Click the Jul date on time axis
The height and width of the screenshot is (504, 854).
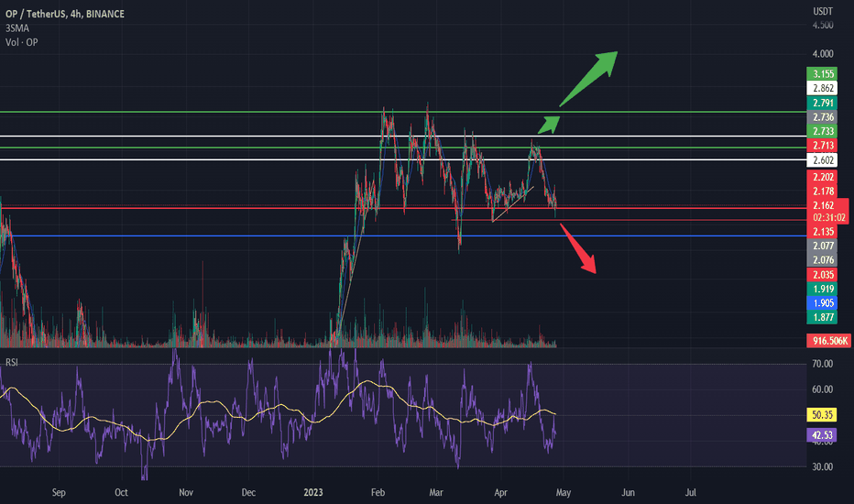(x=691, y=493)
